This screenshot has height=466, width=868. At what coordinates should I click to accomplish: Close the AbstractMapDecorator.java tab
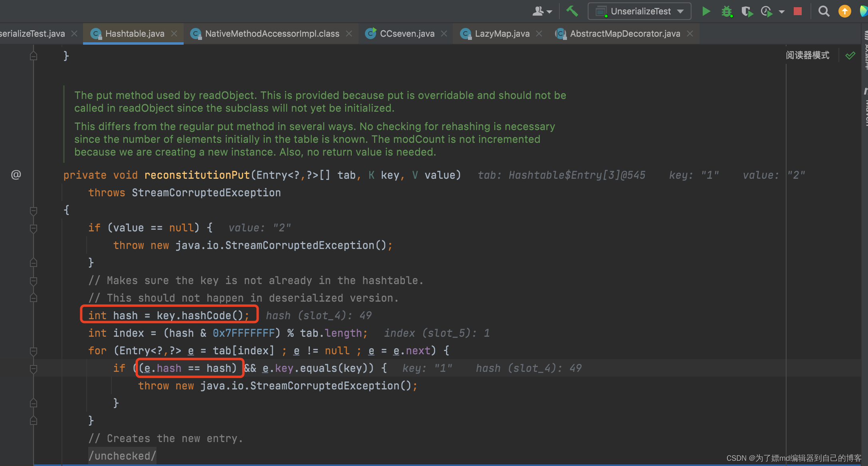690,34
